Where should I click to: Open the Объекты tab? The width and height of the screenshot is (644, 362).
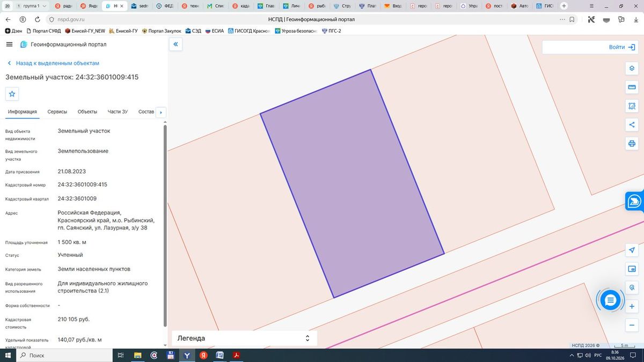pyautogui.click(x=87, y=112)
